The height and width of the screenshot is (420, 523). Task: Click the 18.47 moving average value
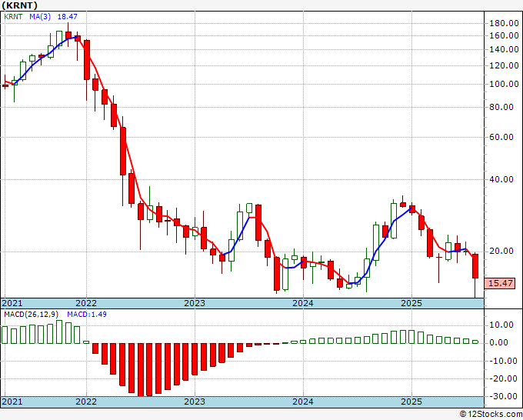point(68,16)
